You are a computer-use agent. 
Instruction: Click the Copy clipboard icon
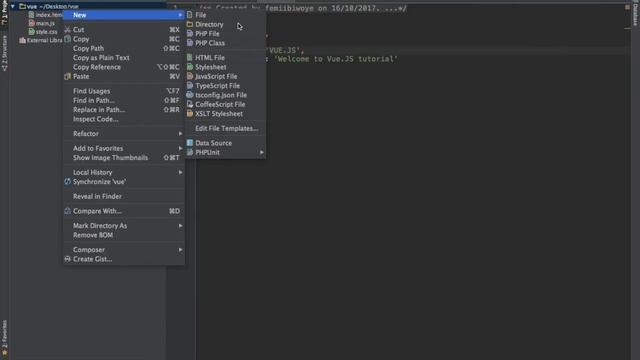click(68, 39)
